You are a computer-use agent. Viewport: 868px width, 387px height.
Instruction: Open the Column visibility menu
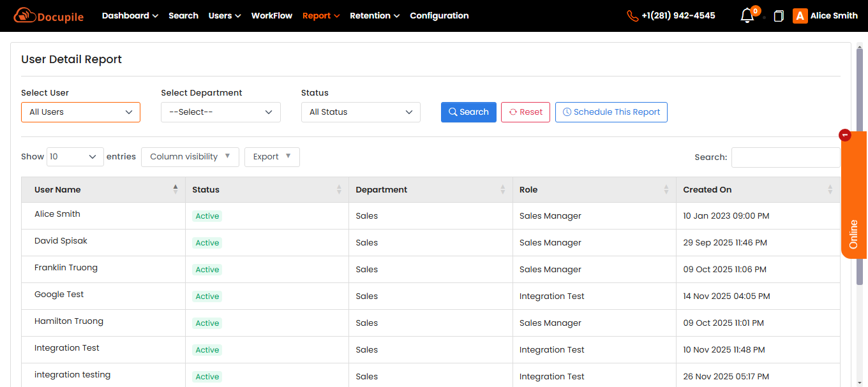pos(190,157)
